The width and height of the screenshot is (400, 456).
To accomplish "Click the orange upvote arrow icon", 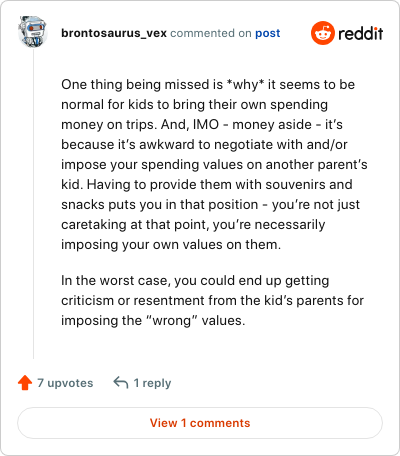I will click(x=25, y=383).
